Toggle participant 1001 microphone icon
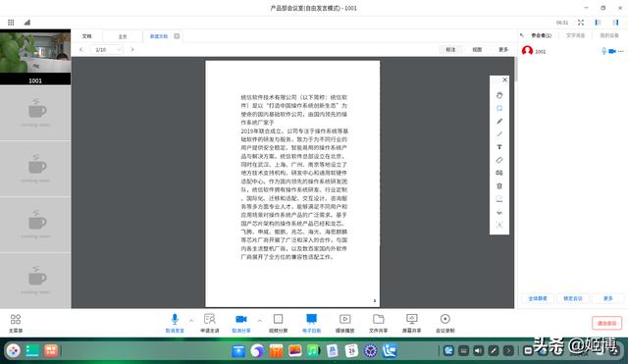628x364 pixels. pos(603,51)
